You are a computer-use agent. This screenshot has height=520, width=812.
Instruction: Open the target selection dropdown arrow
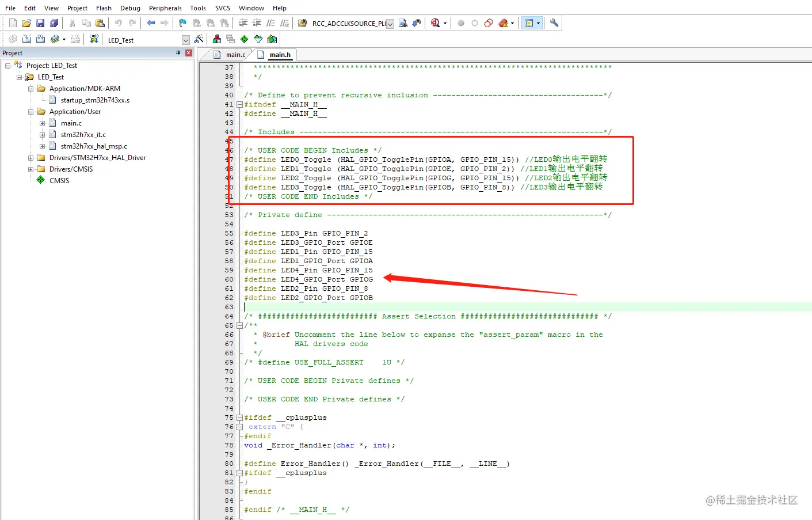[x=185, y=40]
